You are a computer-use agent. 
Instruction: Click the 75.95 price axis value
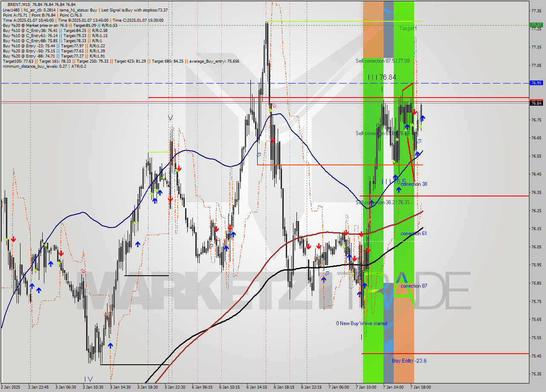[536, 265]
